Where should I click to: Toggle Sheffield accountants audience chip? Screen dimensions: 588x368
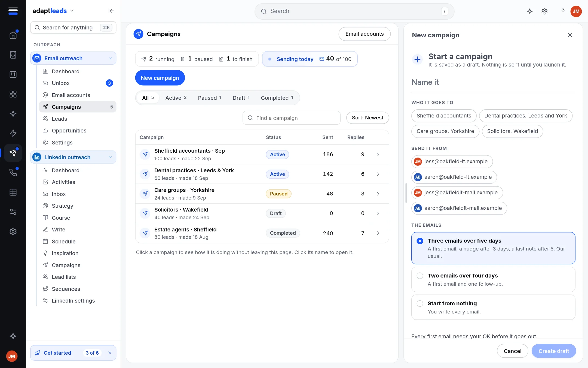(x=444, y=116)
